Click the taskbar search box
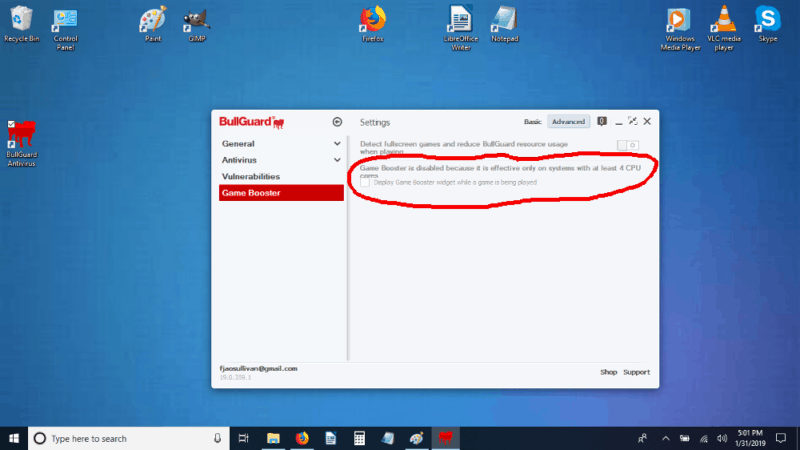The width and height of the screenshot is (800, 450). (128, 438)
